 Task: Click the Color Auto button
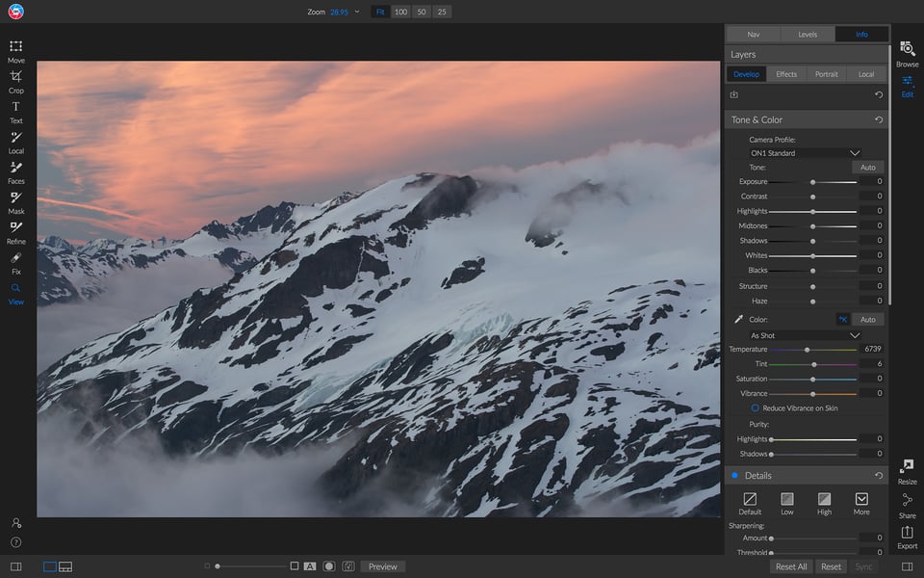[x=867, y=319]
